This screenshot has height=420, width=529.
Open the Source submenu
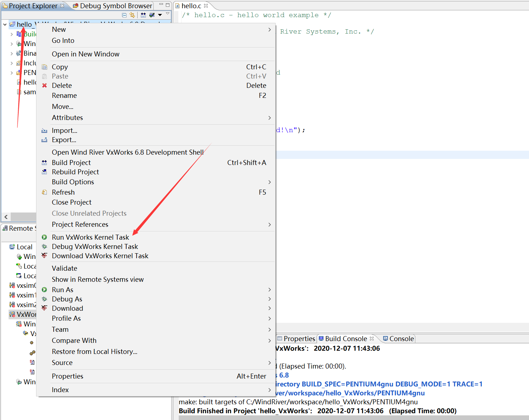click(x=156, y=362)
